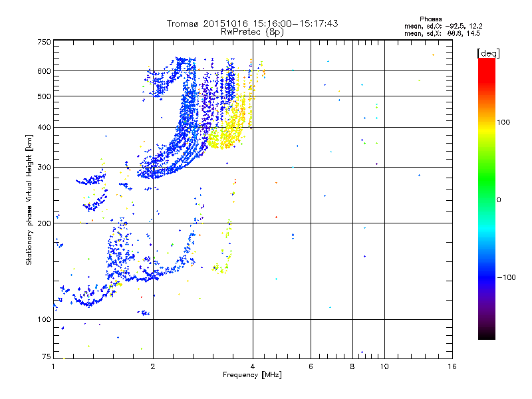Click the '100' colorbar tick label
Viewport: 532px width, 399px height.
pyautogui.click(x=503, y=122)
